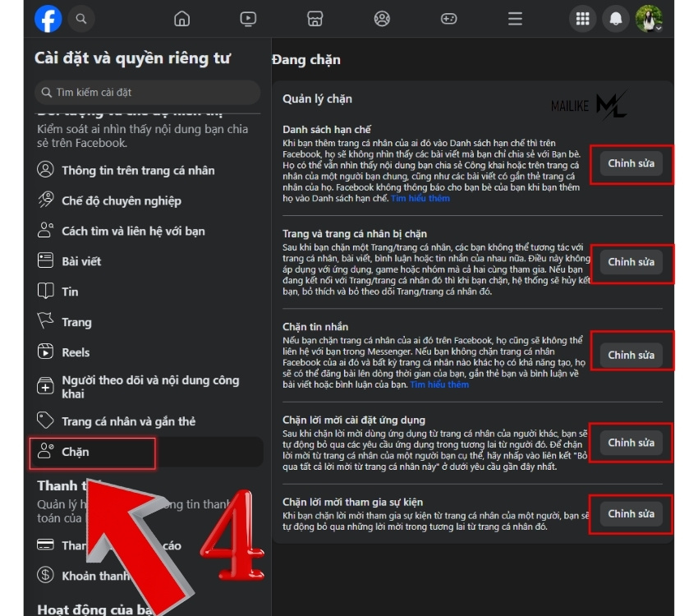Open Tìm hiểu thêm link under Danh sách hạn chế

(420, 198)
